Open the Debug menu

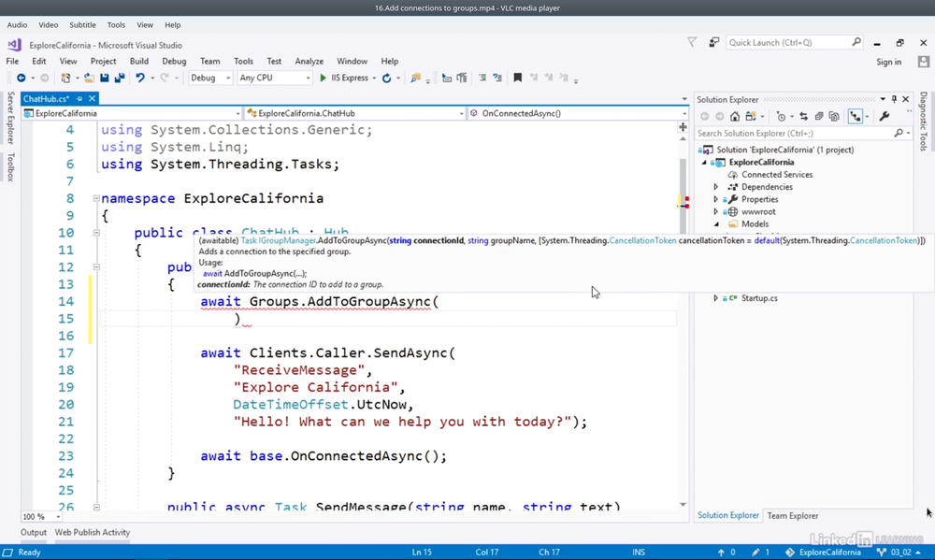click(x=174, y=61)
